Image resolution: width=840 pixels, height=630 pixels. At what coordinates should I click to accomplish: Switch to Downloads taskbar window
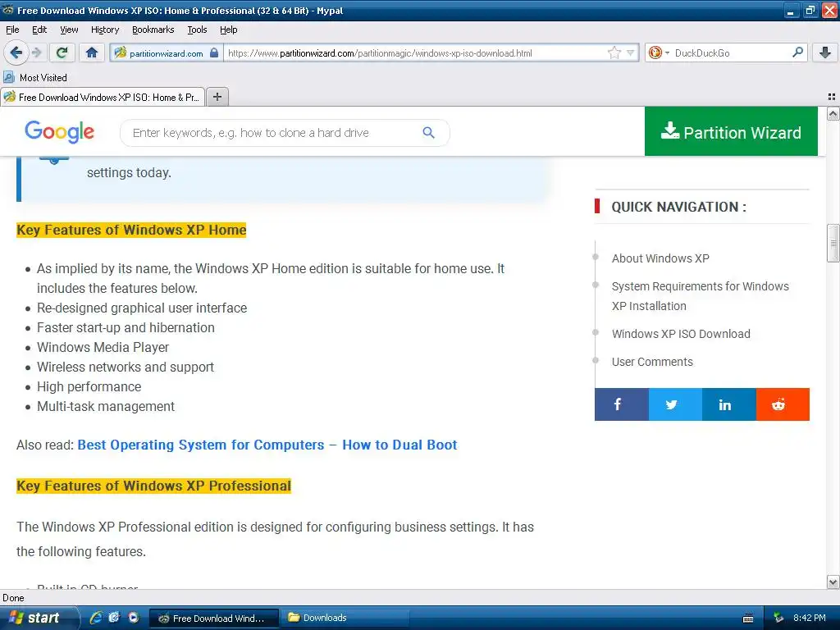(345, 619)
